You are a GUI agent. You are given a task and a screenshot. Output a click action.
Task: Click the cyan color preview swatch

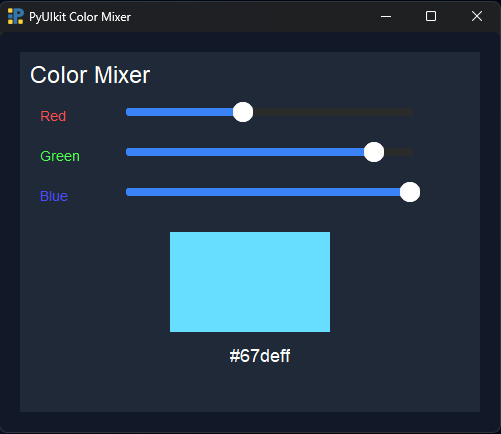tap(250, 282)
